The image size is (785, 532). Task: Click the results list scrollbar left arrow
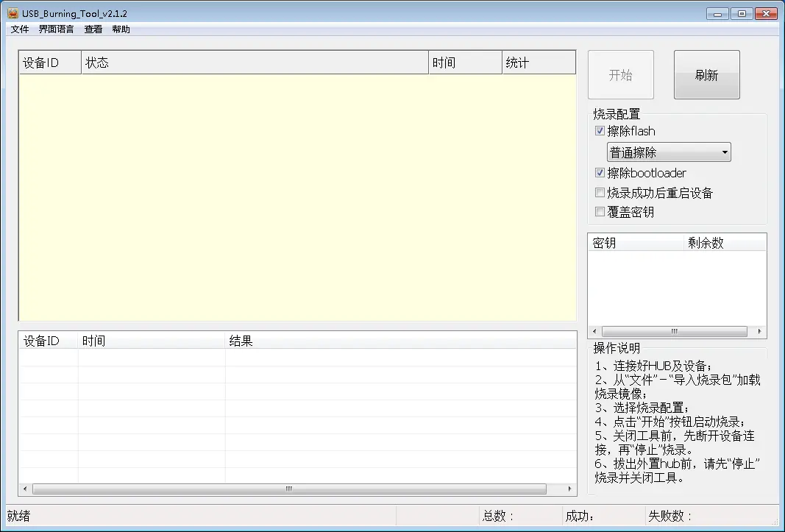click(25, 489)
